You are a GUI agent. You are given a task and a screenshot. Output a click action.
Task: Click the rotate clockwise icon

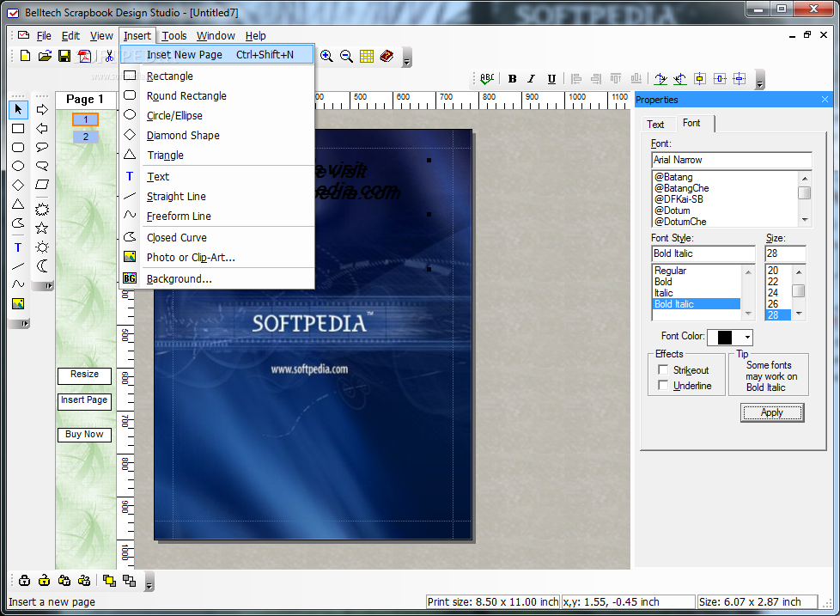coord(660,79)
